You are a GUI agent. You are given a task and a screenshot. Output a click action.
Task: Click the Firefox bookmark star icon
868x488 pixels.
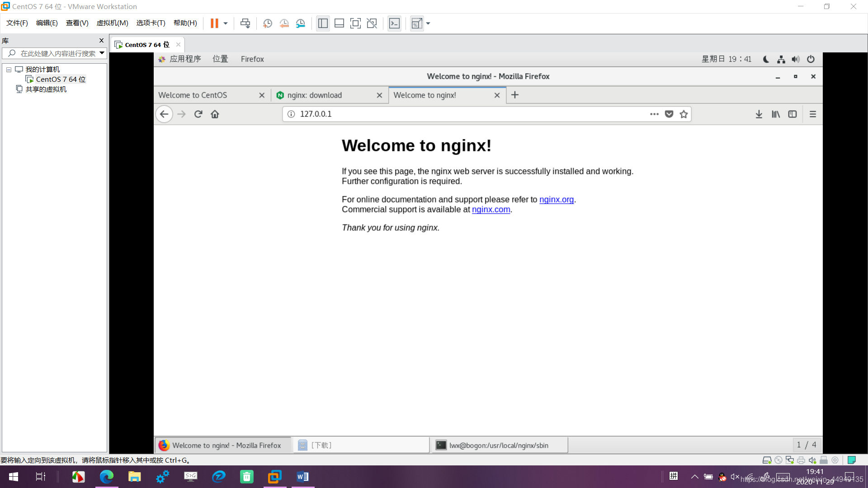pyautogui.click(x=684, y=114)
